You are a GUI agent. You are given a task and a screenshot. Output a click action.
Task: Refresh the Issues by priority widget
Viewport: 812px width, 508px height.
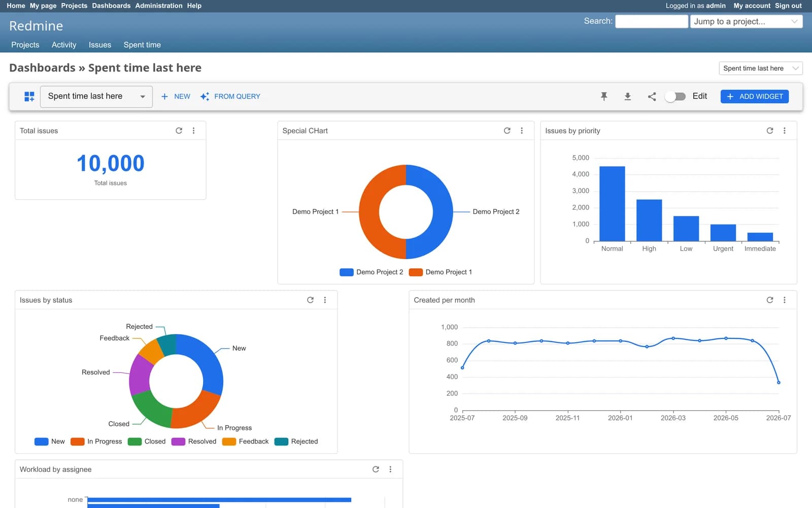[x=770, y=131]
